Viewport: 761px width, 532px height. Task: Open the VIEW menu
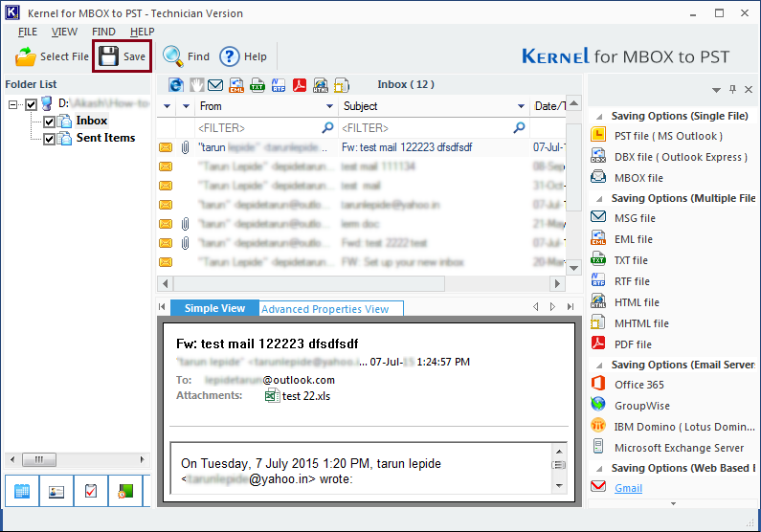click(x=64, y=32)
